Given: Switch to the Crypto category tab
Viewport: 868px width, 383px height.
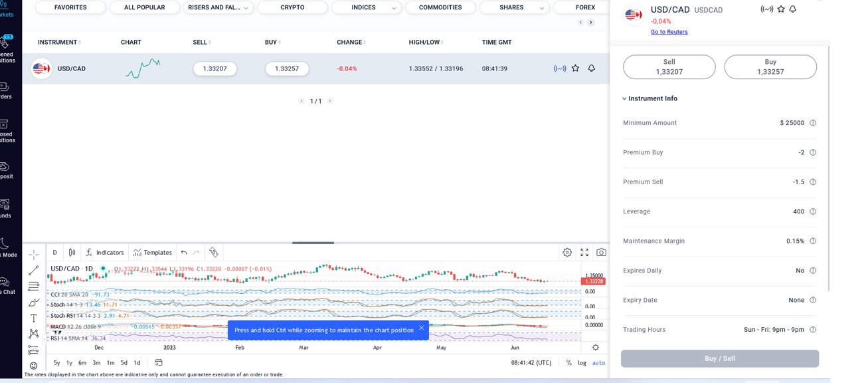Looking at the screenshot, I should [292, 7].
